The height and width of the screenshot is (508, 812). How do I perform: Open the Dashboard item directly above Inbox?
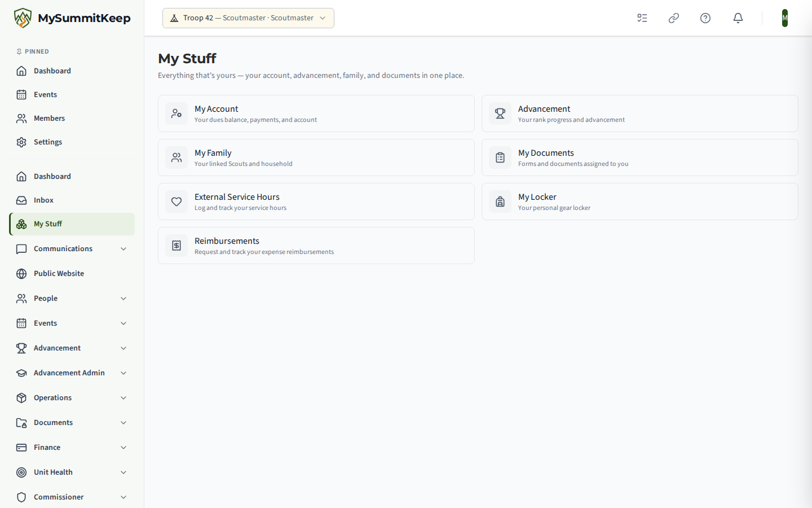point(72,177)
